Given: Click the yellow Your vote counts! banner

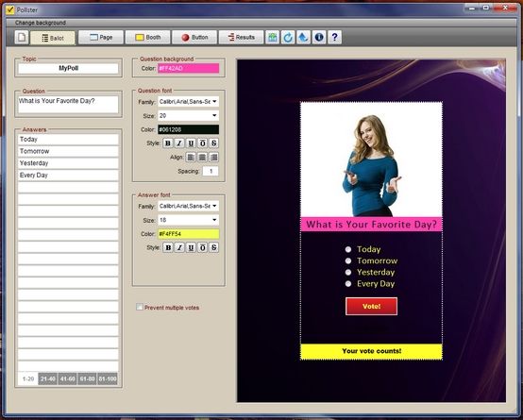Looking at the screenshot, I should coord(371,351).
